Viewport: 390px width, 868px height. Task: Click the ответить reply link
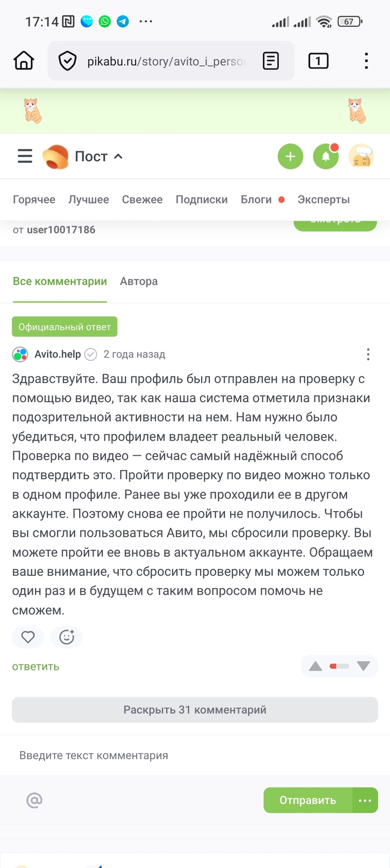coord(36,667)
